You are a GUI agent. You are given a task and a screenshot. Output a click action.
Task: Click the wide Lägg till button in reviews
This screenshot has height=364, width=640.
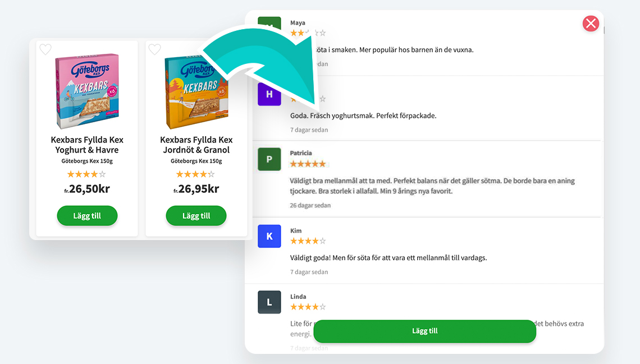pos(424,331)
